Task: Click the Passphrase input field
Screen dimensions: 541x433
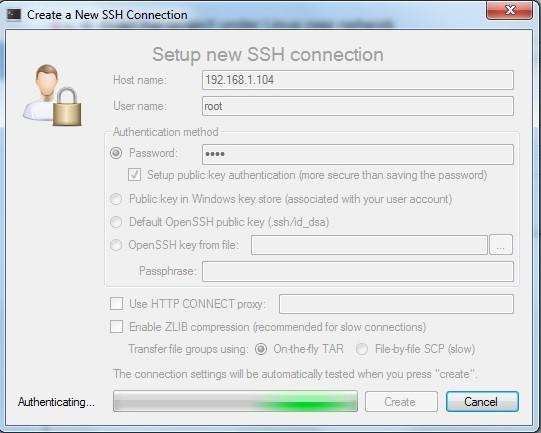Action: pos(357,271)
